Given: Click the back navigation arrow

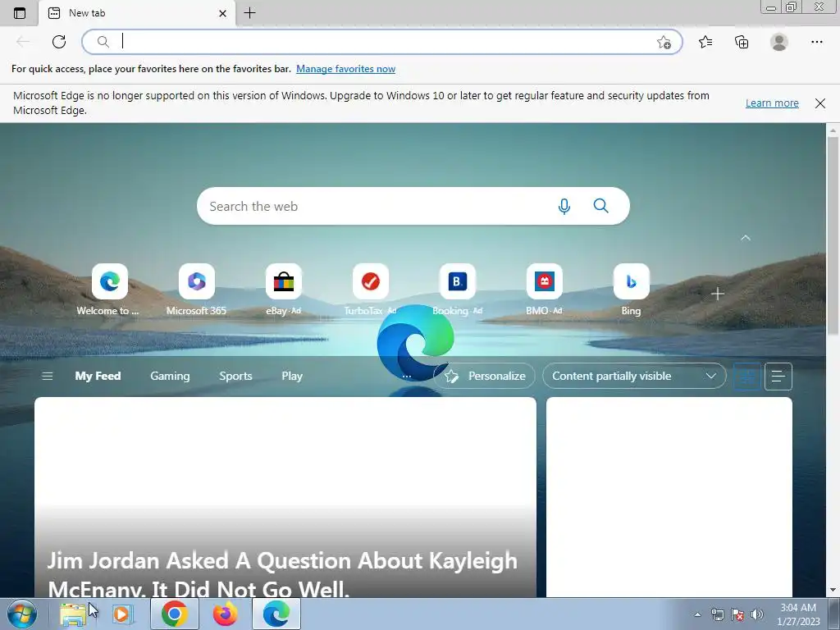Looking at the screenshot, I should 22,42.
